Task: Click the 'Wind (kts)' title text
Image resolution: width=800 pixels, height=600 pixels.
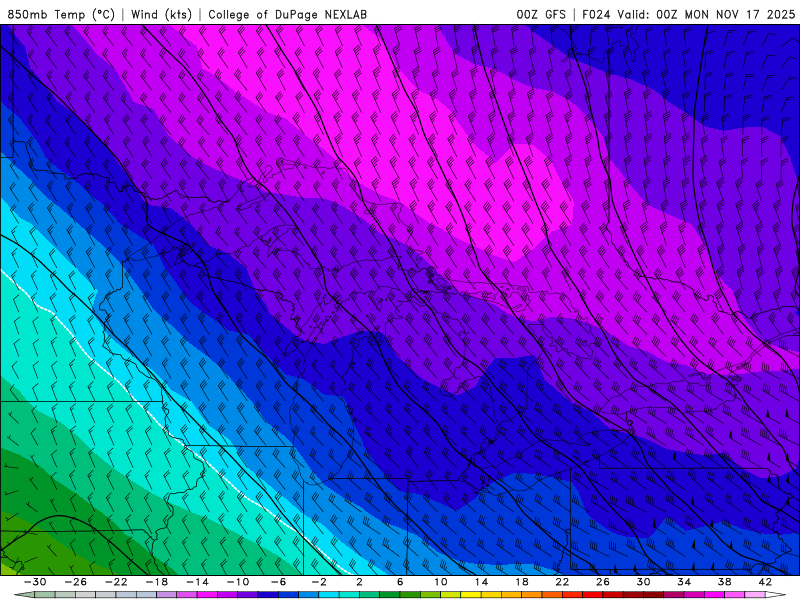Action: coord(161,14)
